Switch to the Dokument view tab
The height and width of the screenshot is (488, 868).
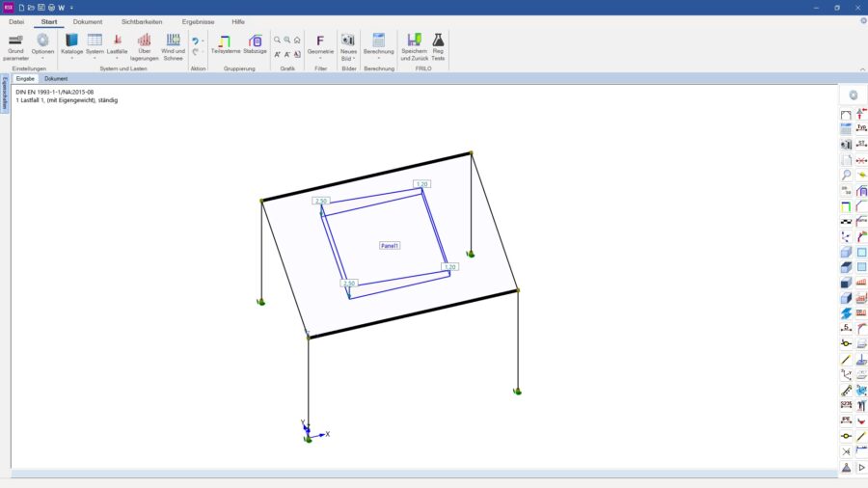click(56, 78)
